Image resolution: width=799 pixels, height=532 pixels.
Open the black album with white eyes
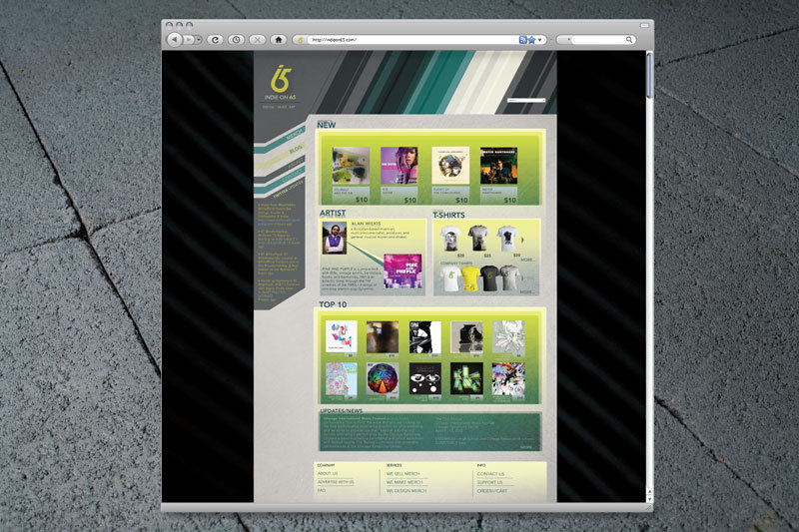[x=425, y=378]
